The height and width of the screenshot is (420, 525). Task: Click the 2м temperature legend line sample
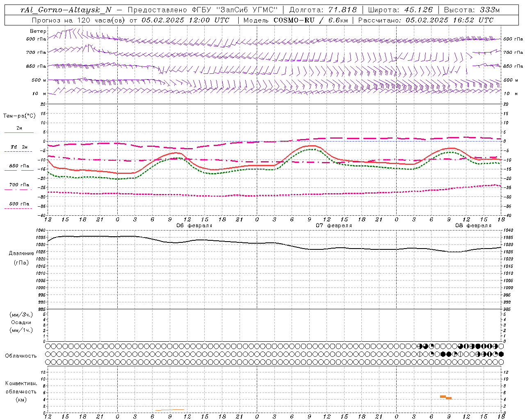pos(19,133)
